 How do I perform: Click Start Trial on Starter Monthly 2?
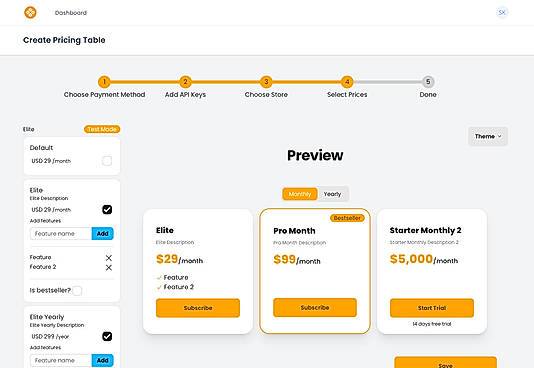point(432,308)
